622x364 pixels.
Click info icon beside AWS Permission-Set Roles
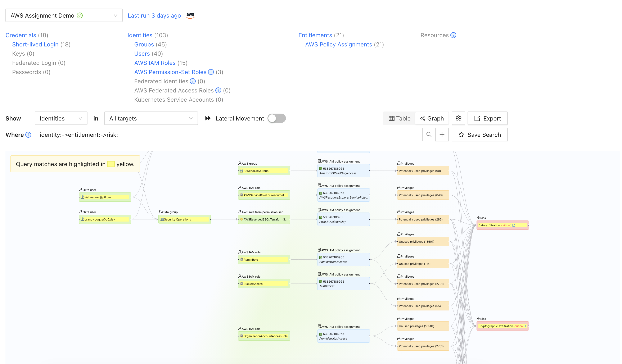(x=211, y=72)
